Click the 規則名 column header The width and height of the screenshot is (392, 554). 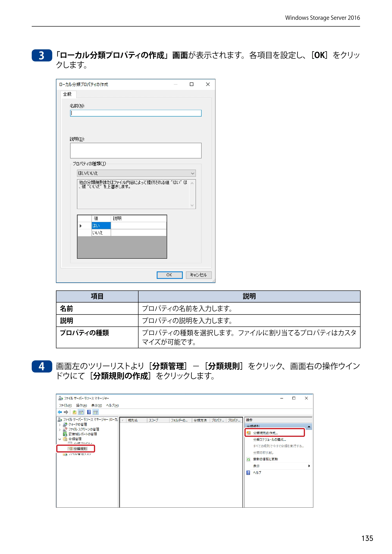tap(136, 420)
